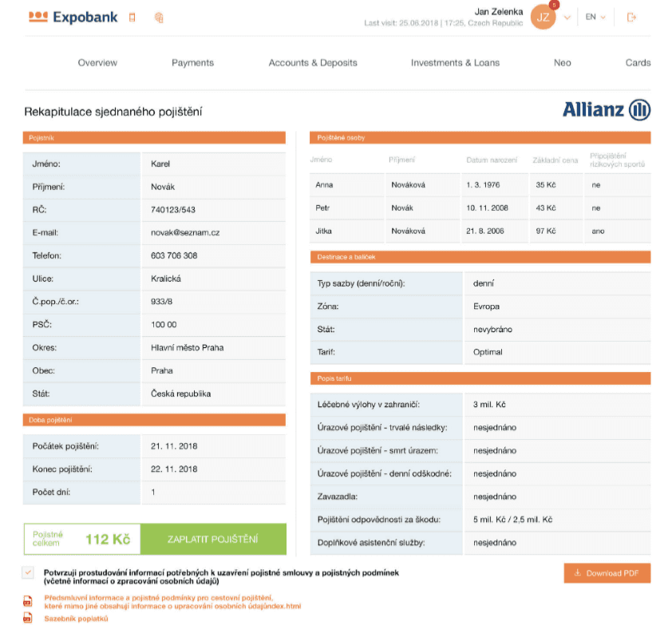
Task: Open the Sazebník poplatků link
Action: pos(76,619)
